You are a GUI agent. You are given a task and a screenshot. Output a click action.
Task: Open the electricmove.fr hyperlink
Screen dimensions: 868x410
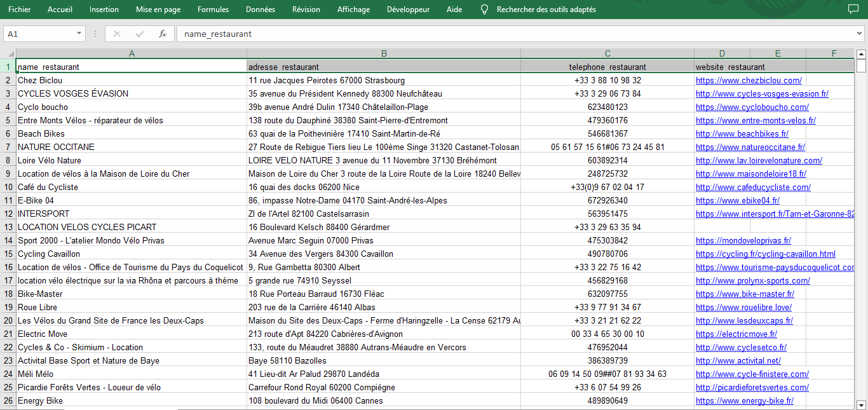[x=736, y=334]
